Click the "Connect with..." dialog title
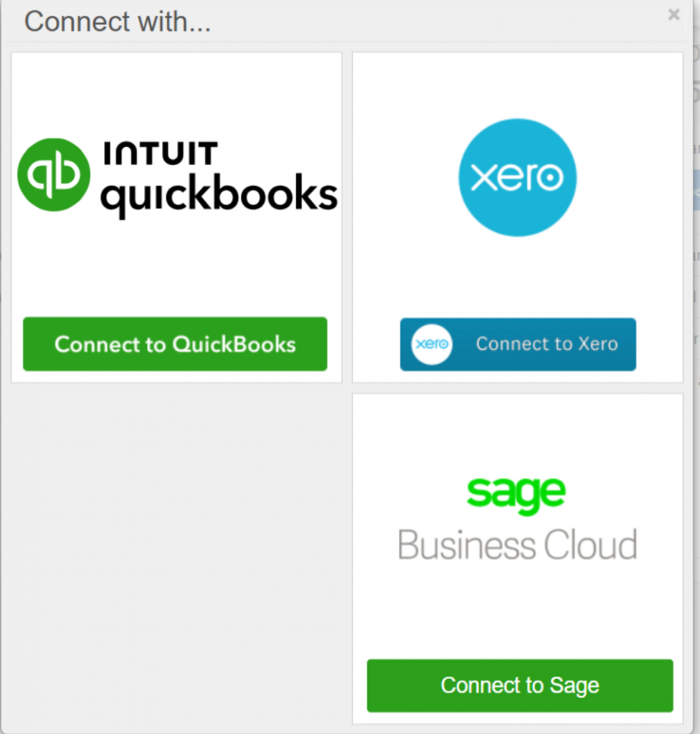This screenshot has width=700, height=734. pyautogui.click(x=118, y=22)
